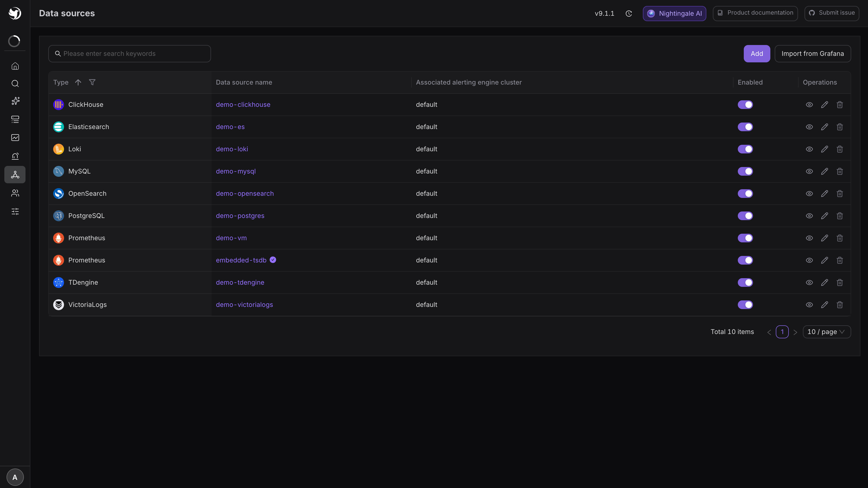Edit the embedded-tsdb data source
This screenshot has width=868, height=488.
click(825, 260)
